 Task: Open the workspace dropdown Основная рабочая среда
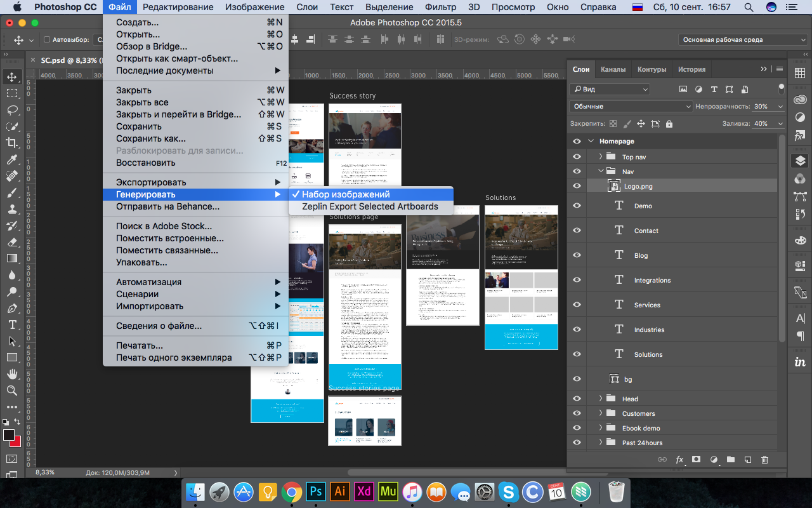click(x=743, y=39)
